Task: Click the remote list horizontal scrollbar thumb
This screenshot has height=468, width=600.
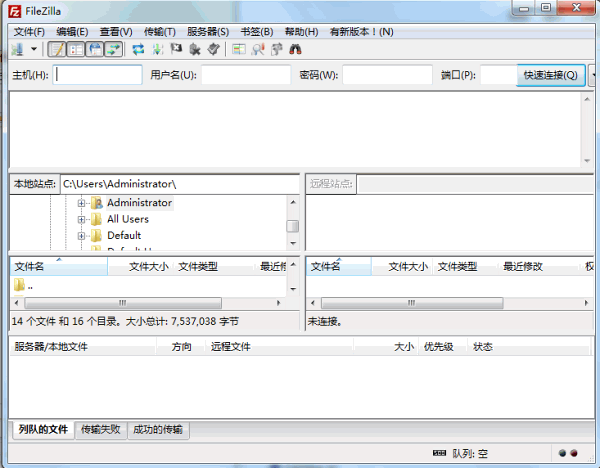Action: (412, 303)
